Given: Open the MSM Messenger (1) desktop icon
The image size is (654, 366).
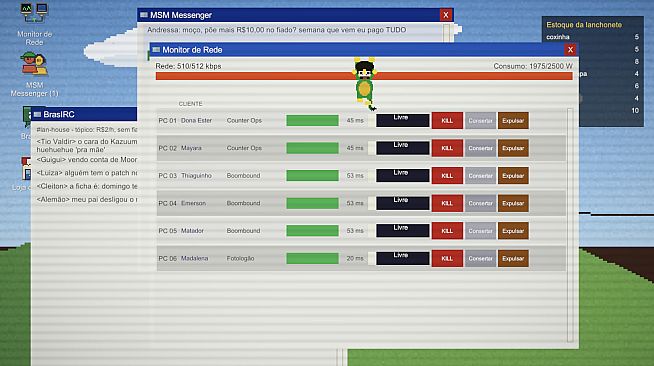Looking at the screenshot, I should point(34,74).
